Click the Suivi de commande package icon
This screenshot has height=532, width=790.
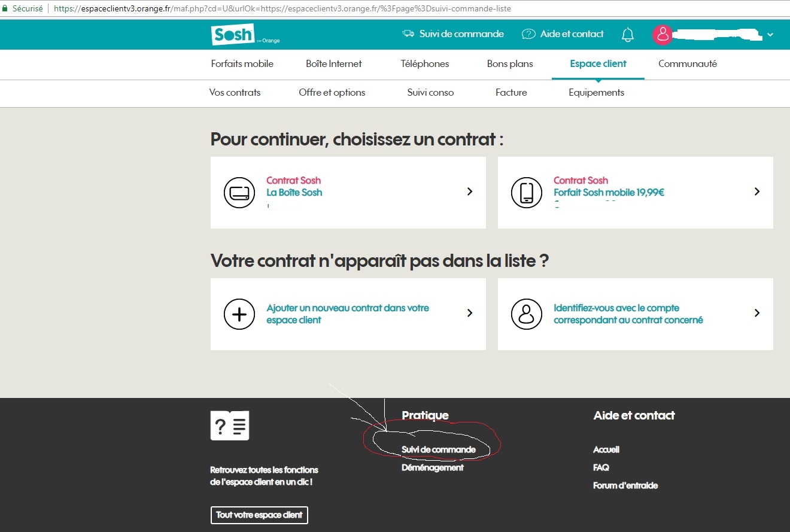coord(407,34)
